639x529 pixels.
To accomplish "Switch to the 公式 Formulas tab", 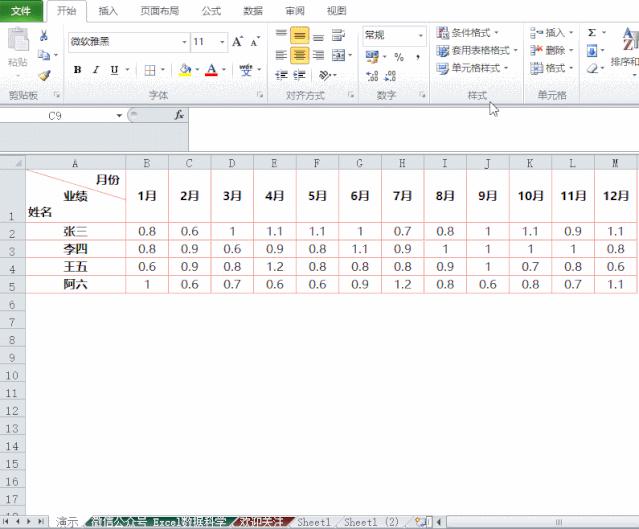I will click(211, 11).
